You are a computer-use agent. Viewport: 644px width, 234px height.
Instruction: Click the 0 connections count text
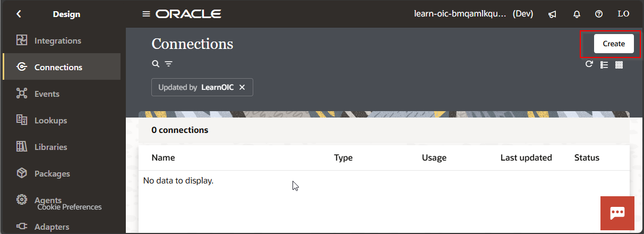coord(180,130)
